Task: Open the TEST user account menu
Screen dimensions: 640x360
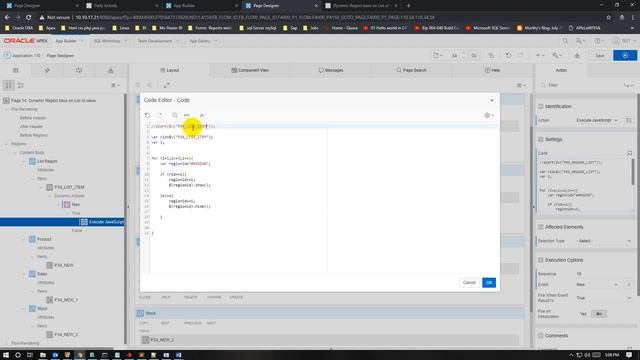Action: (x=624, y=41)
